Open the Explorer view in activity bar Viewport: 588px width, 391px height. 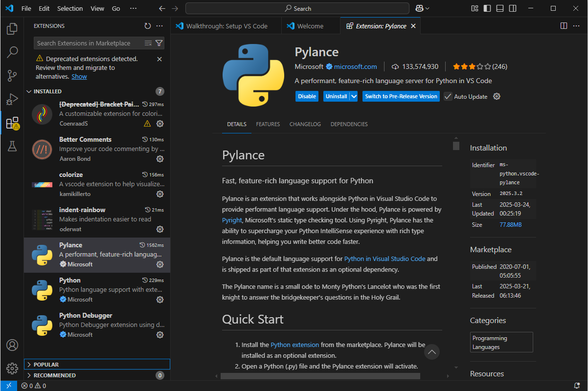click(12, 29)
